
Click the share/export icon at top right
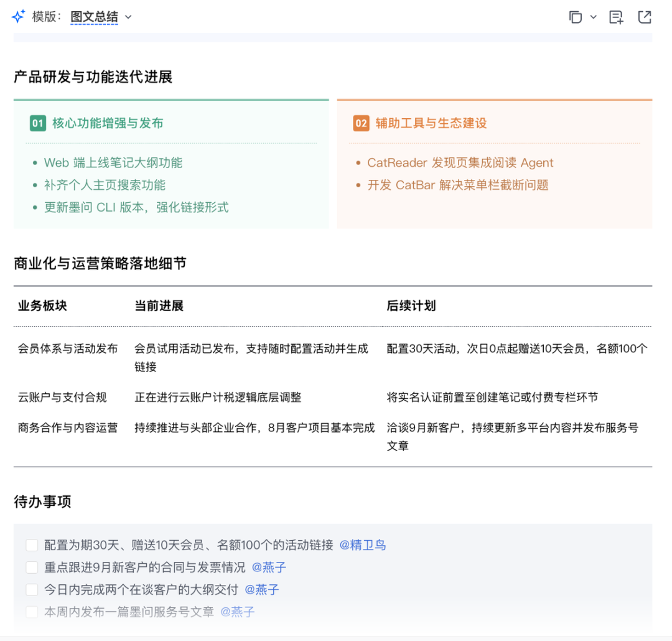point(645,17)
